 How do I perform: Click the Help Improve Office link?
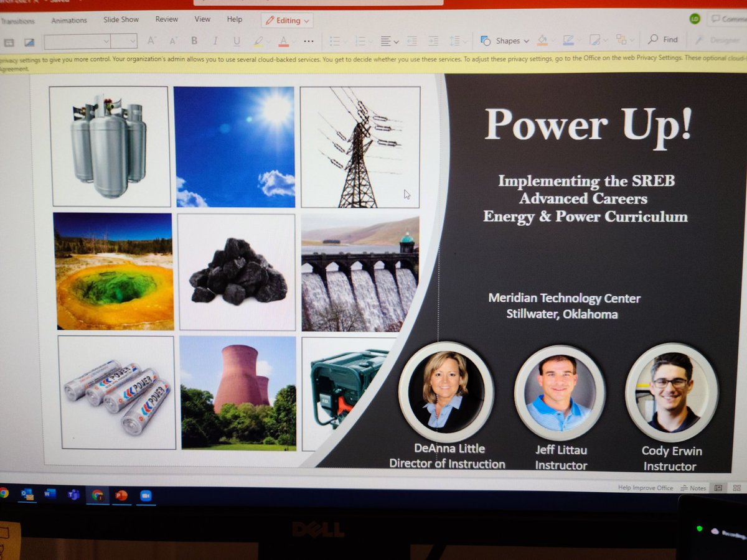pyautogui.click(x=646, y=488)
